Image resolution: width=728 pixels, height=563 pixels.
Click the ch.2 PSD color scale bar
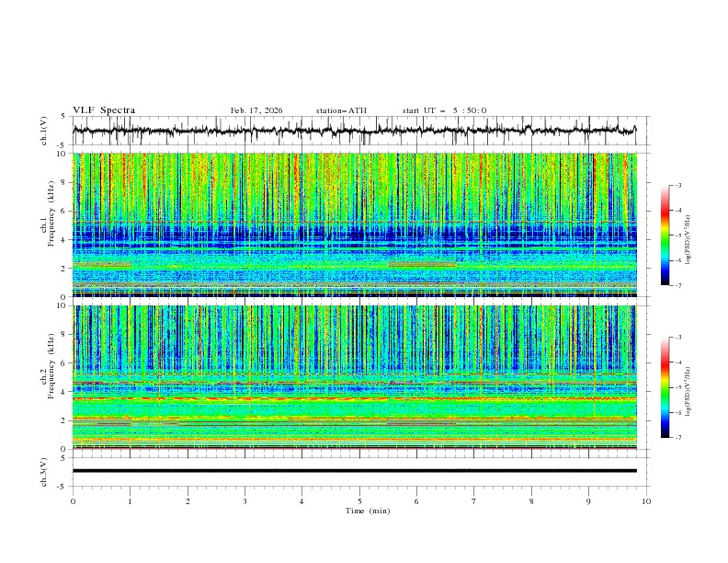point(665,387)
